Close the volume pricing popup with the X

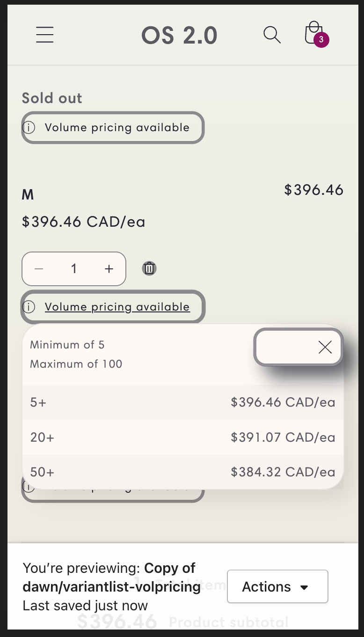coord(325,347)
